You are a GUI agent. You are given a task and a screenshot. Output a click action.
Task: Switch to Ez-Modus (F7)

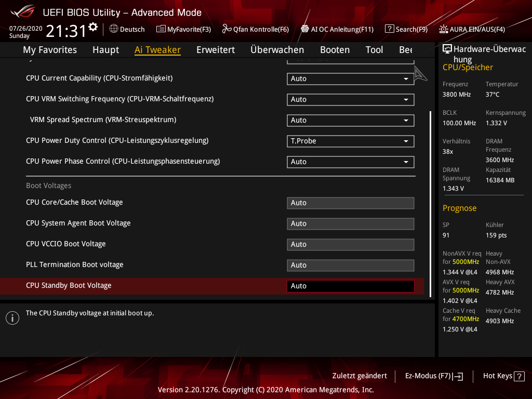[x=434, y=376]
